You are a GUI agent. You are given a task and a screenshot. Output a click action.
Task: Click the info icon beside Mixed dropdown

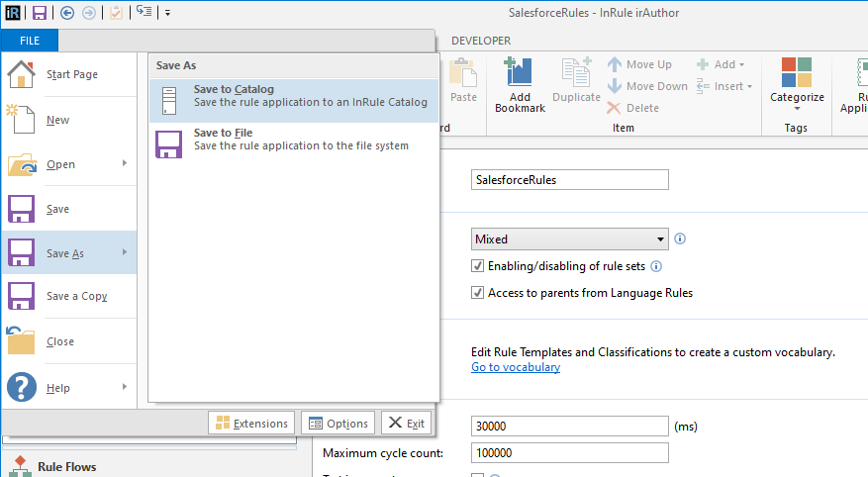tap(680, 238)
